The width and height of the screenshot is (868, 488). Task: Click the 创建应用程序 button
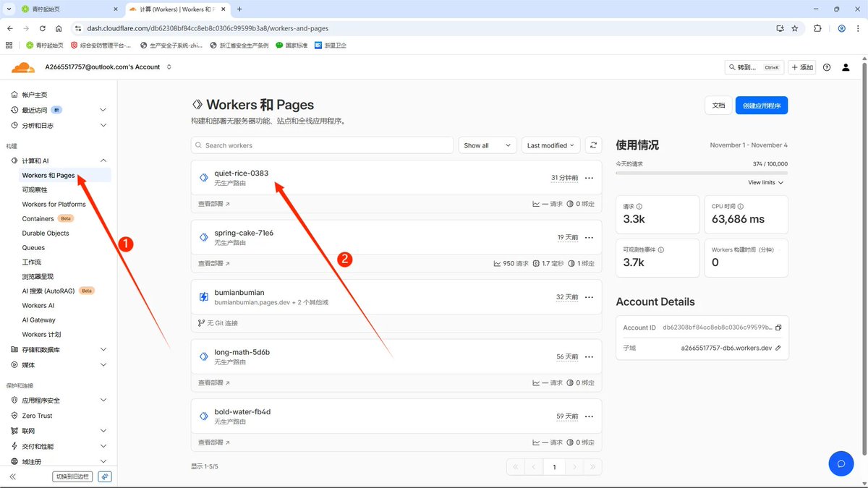762,106
